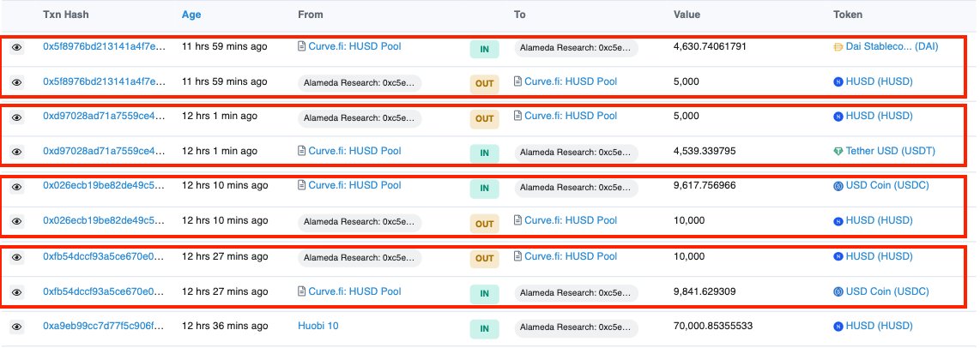This screenshot has width=980, height=348.
Task: Open the Huobi 10 sender address
Action: 318,326
